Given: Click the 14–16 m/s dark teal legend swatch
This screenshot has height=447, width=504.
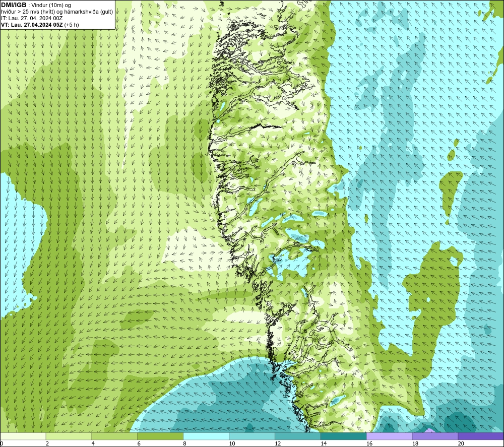Looking at the screenshot, I should (x=344, y=436).
